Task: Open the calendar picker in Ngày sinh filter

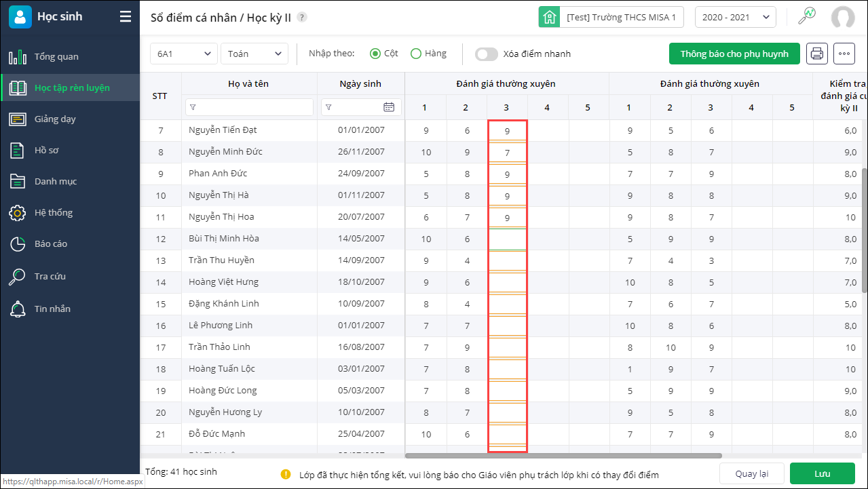Action: point(389,107)
